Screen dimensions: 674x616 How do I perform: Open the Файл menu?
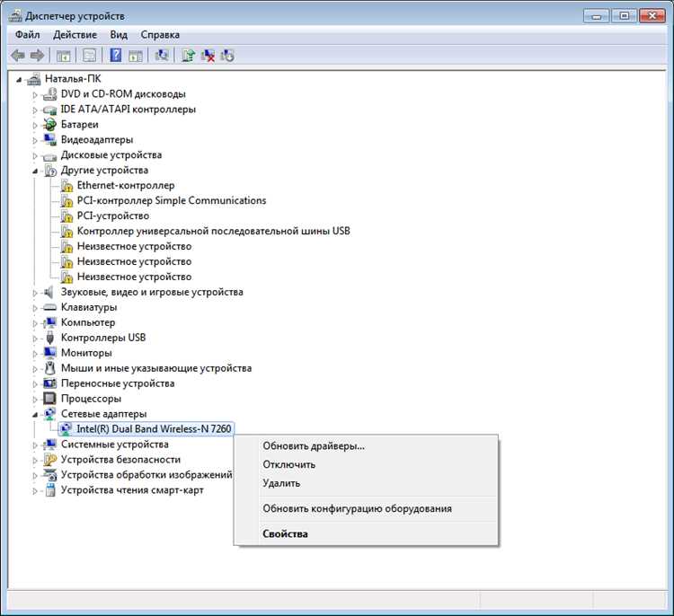tap(28, 35)
